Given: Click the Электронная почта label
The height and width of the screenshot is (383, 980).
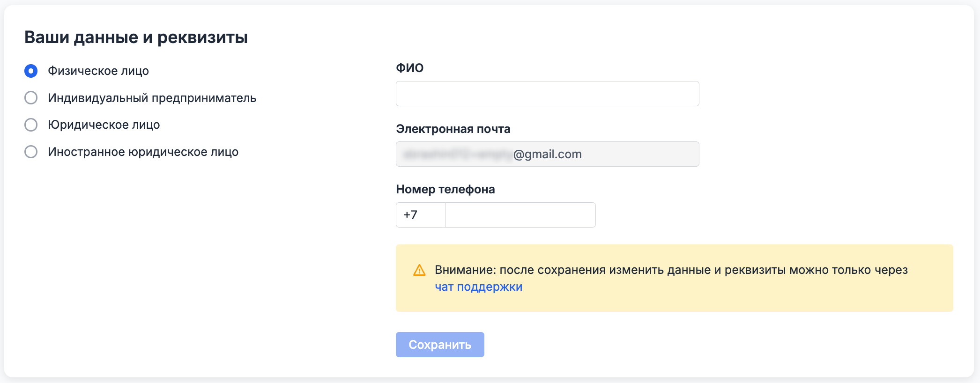Looking at the screenshot, I should pyautogui.click(x=453, y=129).
